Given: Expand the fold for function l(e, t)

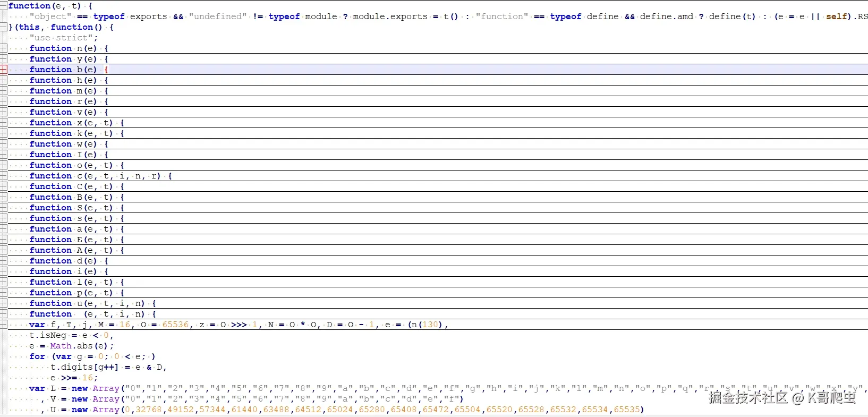Looking at the screenshot, I should pos(4,282).
